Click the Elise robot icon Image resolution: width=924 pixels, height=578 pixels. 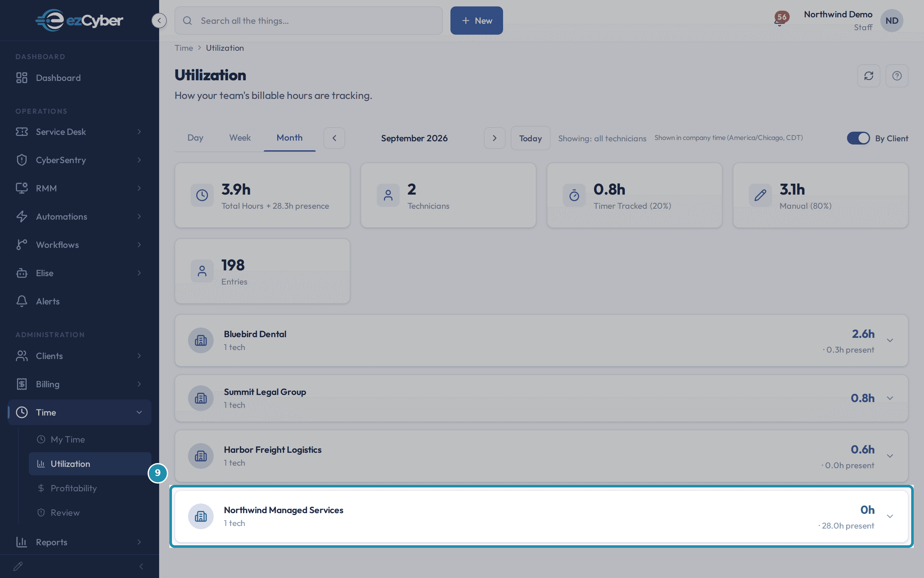tap(22, 273)
